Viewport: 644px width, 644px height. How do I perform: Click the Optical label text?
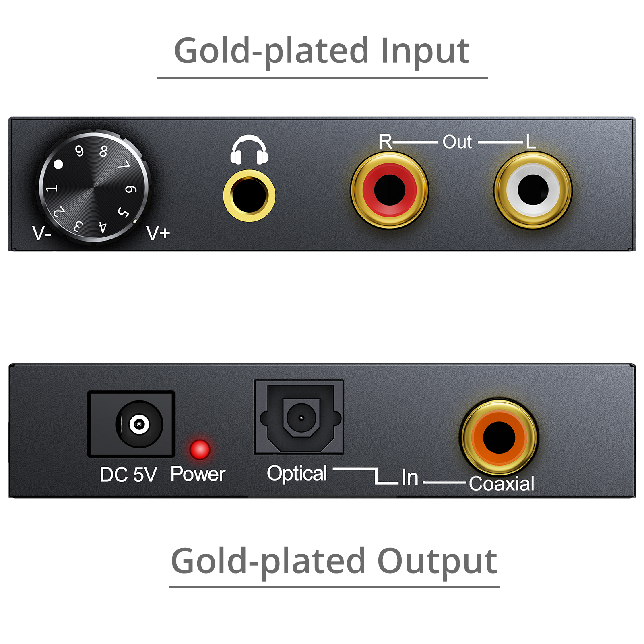[x=297, y=473]
